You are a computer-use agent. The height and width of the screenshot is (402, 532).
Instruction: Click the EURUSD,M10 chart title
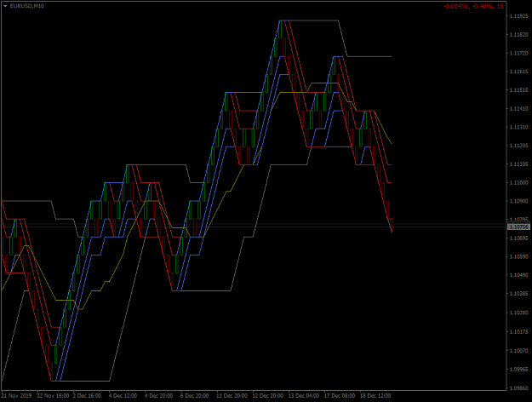coord(26,6)
